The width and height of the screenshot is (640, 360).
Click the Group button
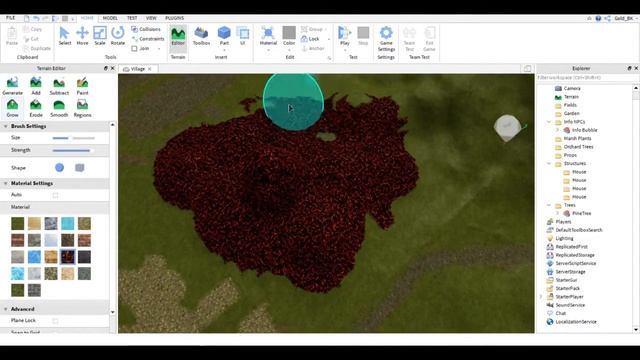pos(312,29)
